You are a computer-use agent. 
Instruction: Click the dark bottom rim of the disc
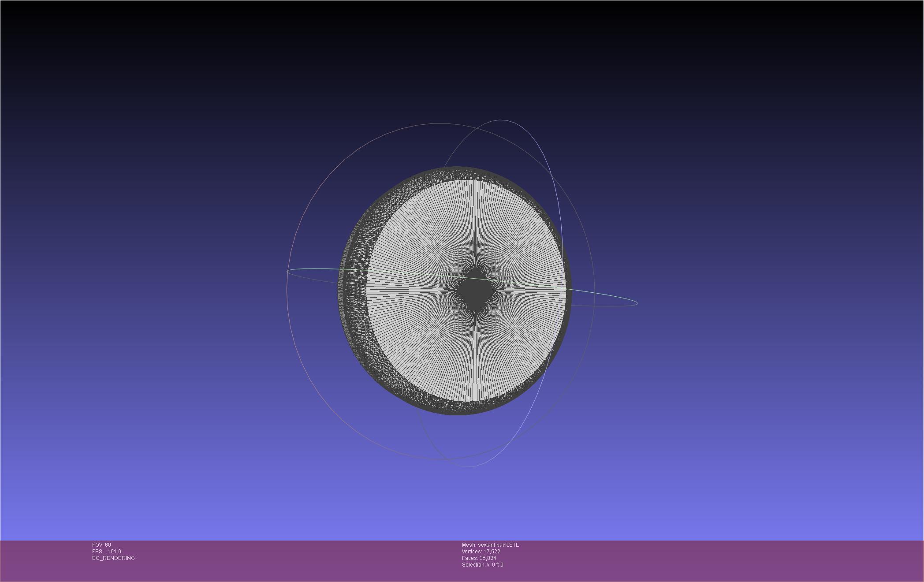(456, 409)
